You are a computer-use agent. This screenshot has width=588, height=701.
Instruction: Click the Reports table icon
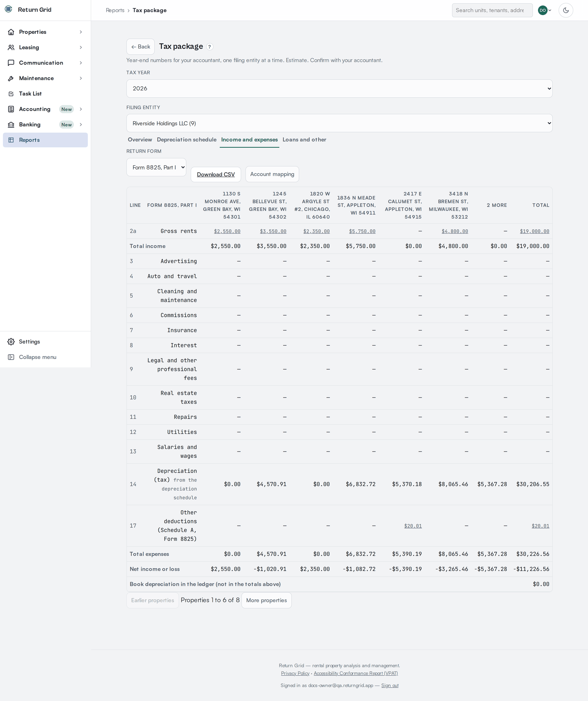(11, 140)
